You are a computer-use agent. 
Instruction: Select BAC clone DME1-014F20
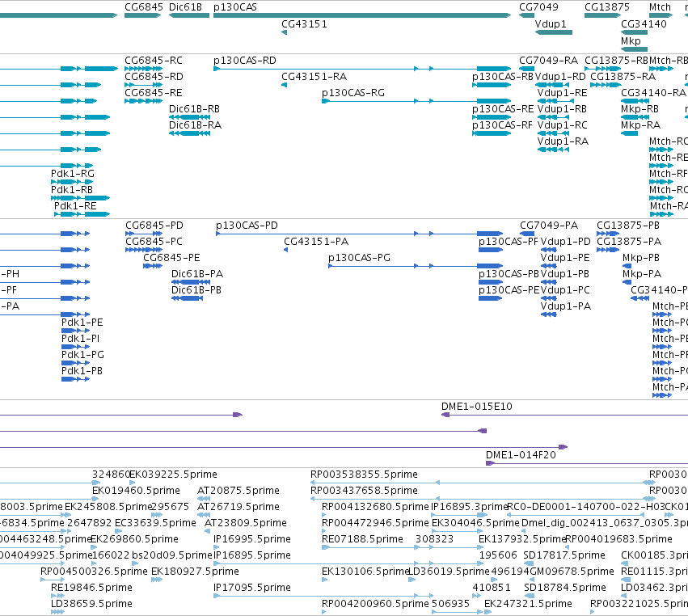coord(521,454)
